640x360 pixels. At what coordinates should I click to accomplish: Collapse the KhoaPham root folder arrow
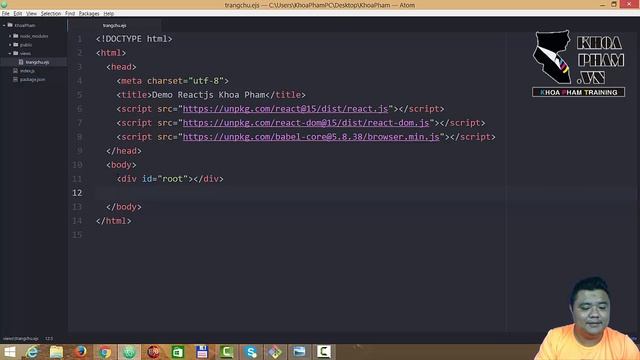4,25
